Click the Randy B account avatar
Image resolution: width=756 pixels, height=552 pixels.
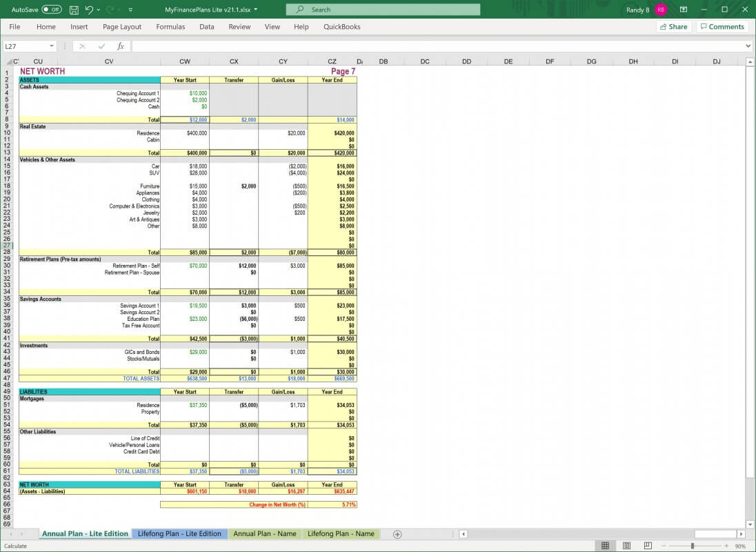coord(660,10)
